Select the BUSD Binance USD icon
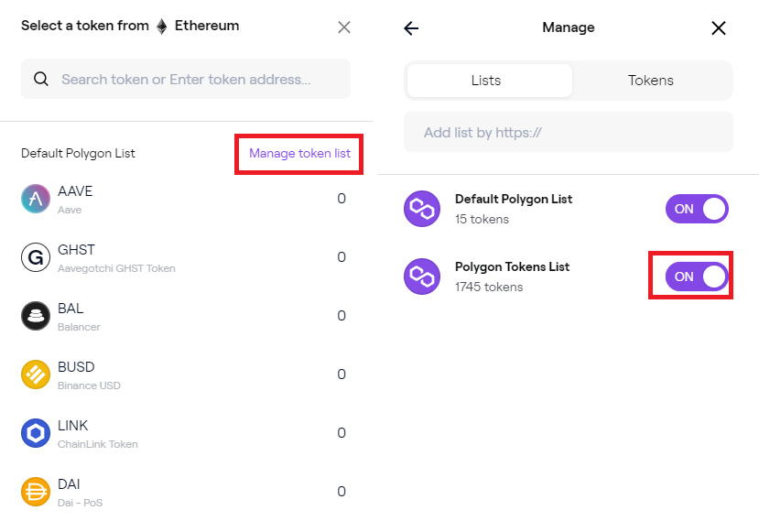759x532 pixels. point(36,375)
